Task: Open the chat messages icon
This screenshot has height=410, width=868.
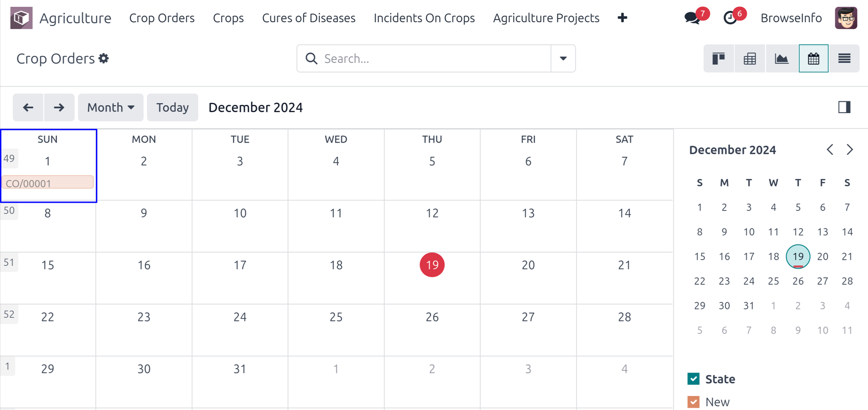Action: pos(692,18)
